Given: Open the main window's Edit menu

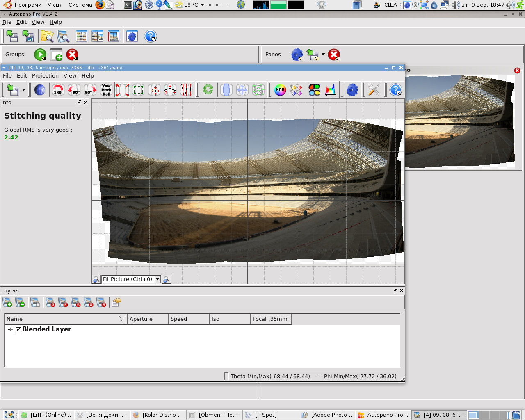Looking at the screenshot, I should coord(21,22).
